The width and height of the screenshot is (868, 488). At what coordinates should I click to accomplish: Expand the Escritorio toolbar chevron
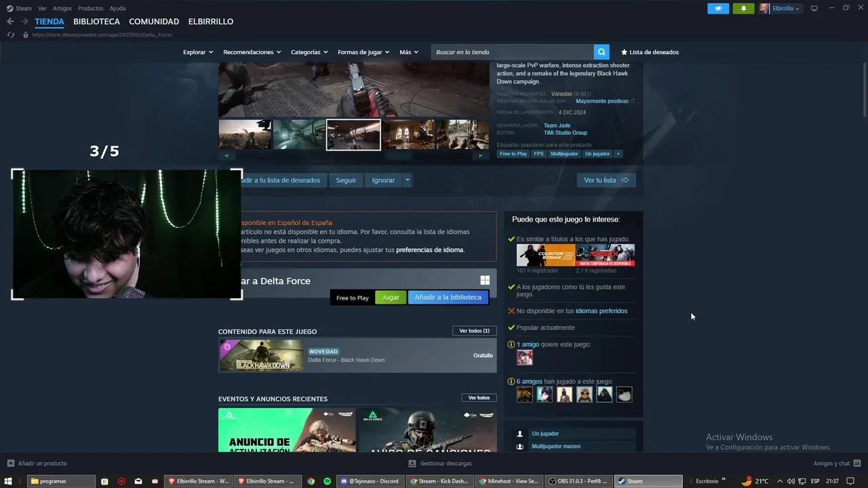724,481
